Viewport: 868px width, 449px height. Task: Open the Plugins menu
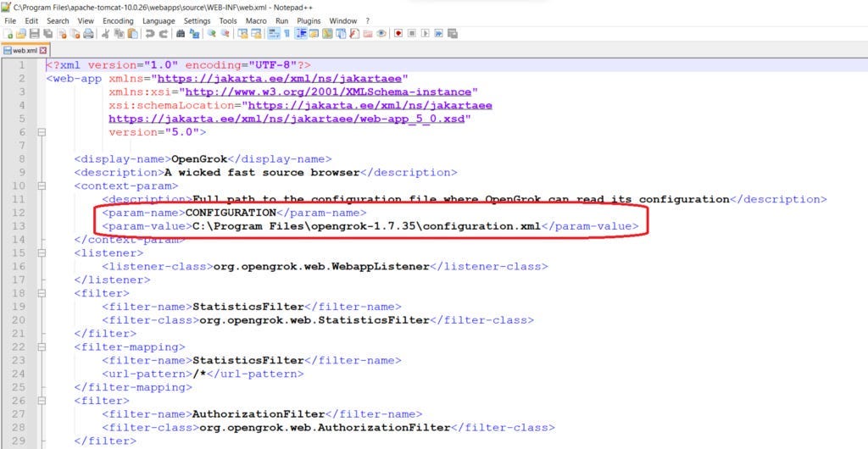pos(309,20)
